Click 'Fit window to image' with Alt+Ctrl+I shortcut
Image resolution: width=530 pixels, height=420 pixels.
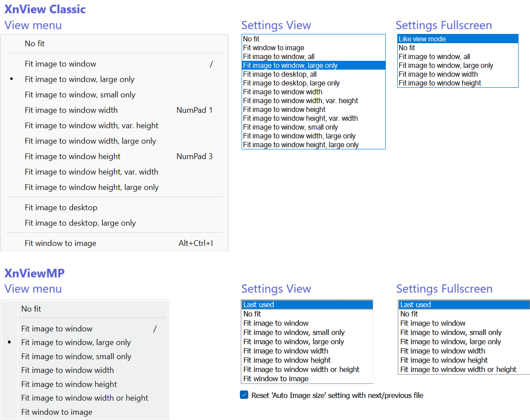point(60,243)
